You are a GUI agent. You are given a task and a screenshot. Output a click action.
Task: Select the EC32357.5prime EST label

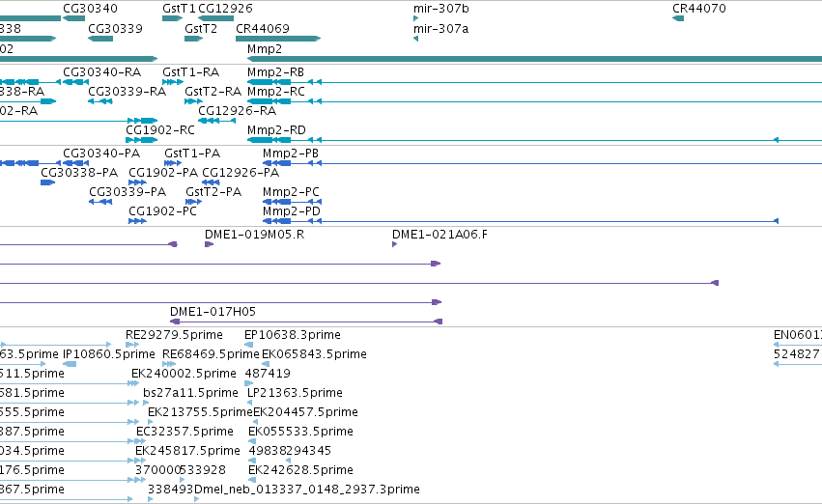tap(185, 432)
